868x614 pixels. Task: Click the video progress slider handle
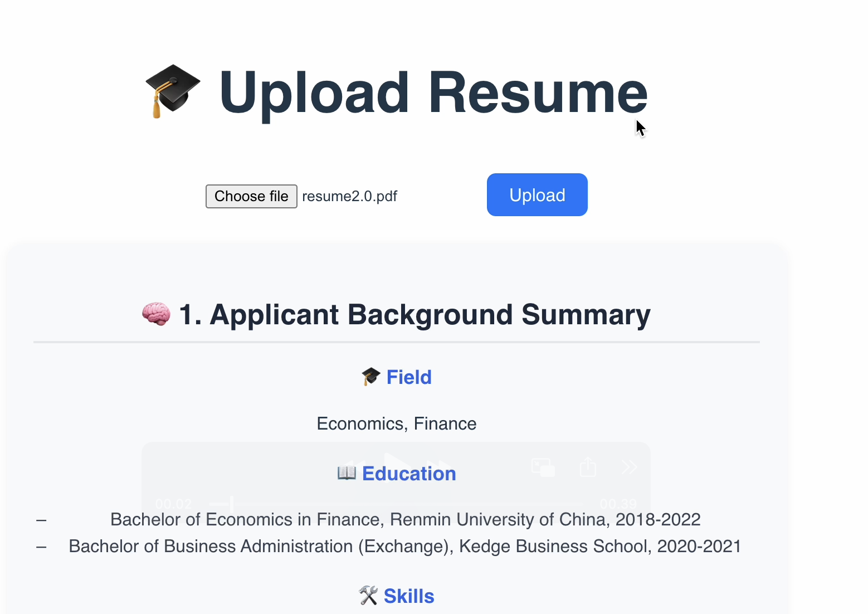click(231, 504)
